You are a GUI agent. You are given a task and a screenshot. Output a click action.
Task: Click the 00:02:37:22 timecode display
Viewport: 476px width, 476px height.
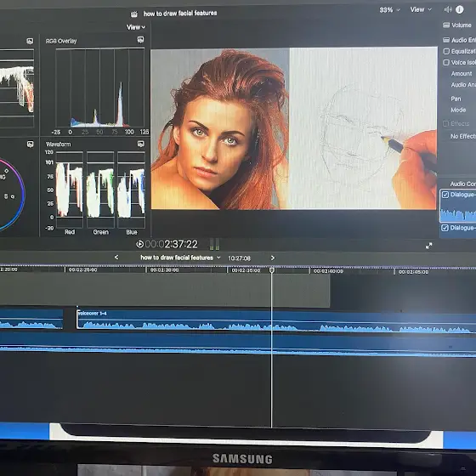click(x=171, y=244)
